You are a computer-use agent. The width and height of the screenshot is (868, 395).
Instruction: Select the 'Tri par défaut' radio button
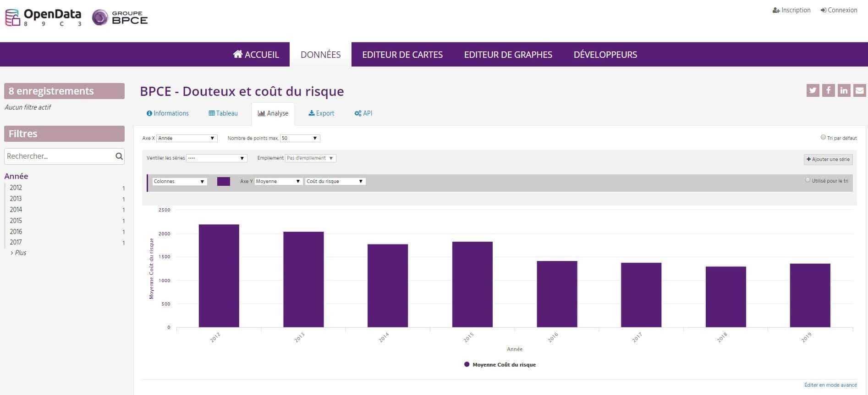click(x=823, y=137)
